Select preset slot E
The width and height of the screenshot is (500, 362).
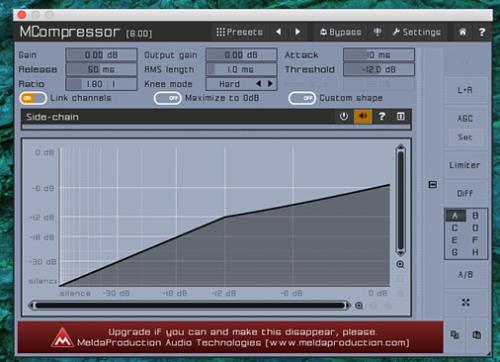(454, 240)
